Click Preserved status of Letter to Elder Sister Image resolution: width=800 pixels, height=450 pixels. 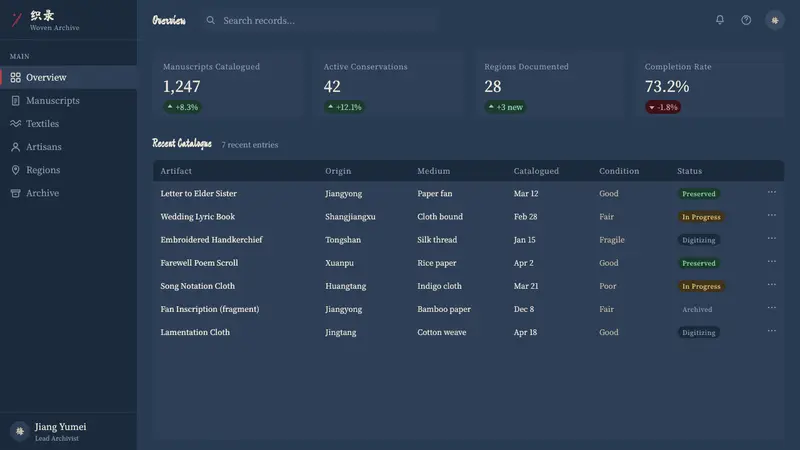(x=698, y=194)
